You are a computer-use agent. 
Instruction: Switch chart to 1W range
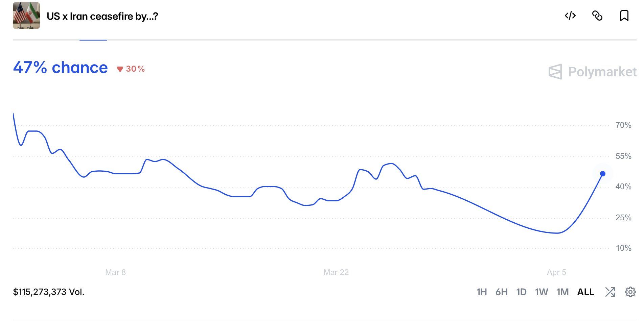pyautogui.click(x=542, y=292)
